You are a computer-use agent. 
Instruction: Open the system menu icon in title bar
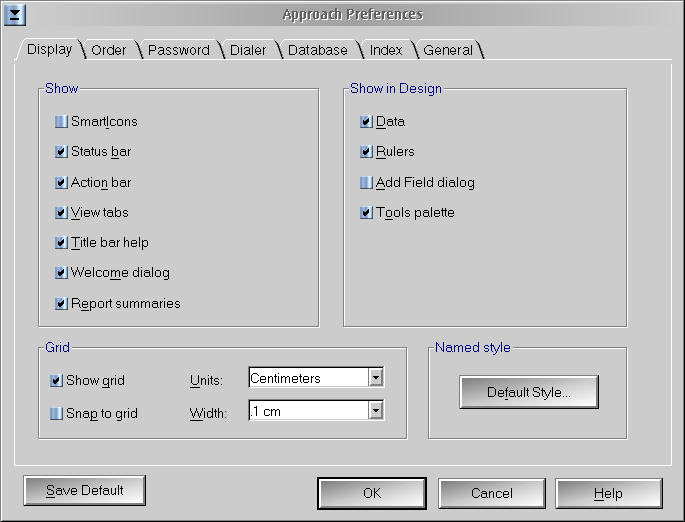point(14,14)
